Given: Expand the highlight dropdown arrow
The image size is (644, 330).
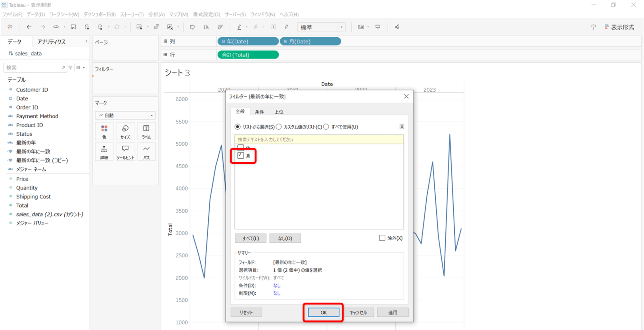Looking at the screenshot, I should click(247, 27).
